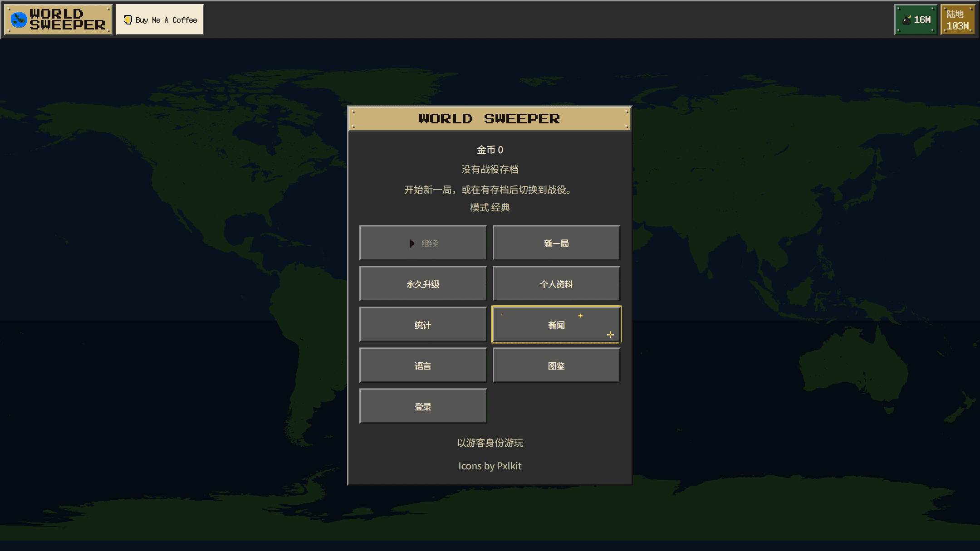Open 永久升级 permanent upgrades
980x551 pixels.
pyautogui.click(x=423, y=283)
